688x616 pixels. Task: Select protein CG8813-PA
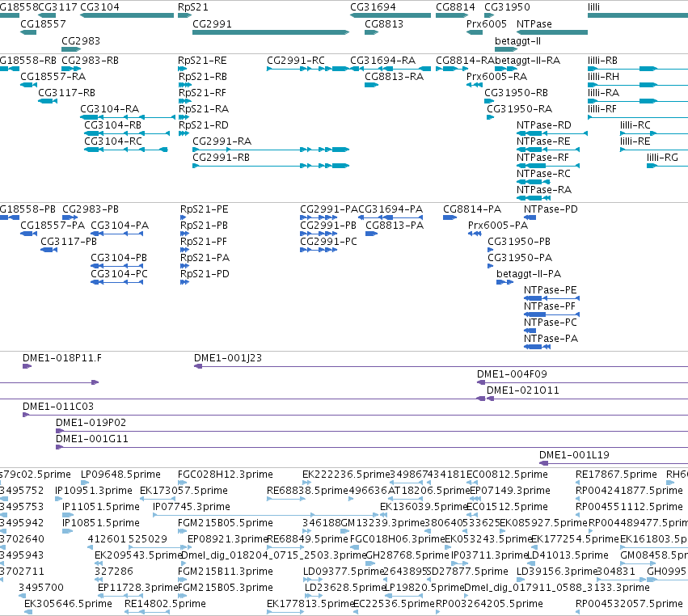click(x=395, y=226)
